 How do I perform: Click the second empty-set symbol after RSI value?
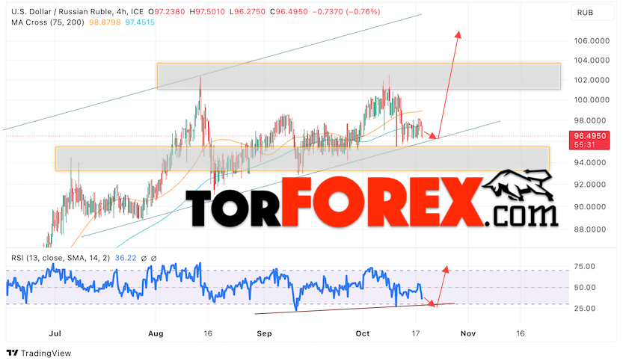154,259
